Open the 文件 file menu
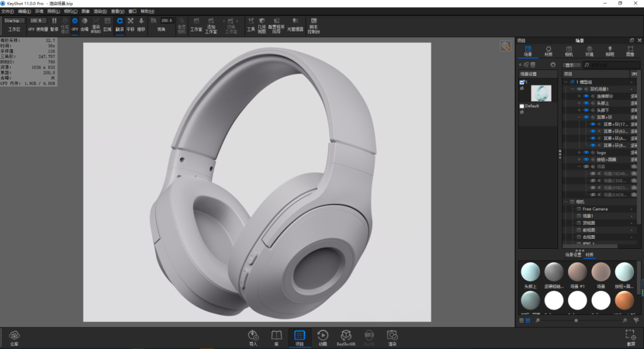644x349 pixels. click(7, 11)
